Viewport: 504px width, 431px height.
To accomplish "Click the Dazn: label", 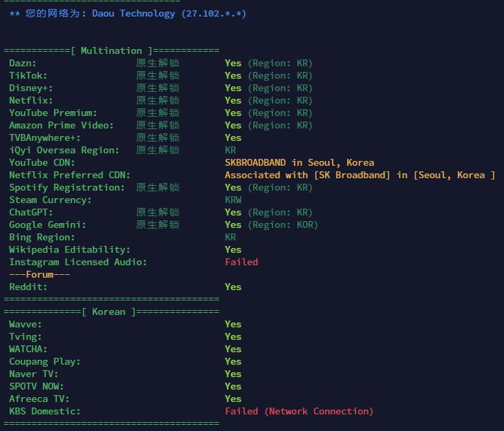I will [23, 63].
